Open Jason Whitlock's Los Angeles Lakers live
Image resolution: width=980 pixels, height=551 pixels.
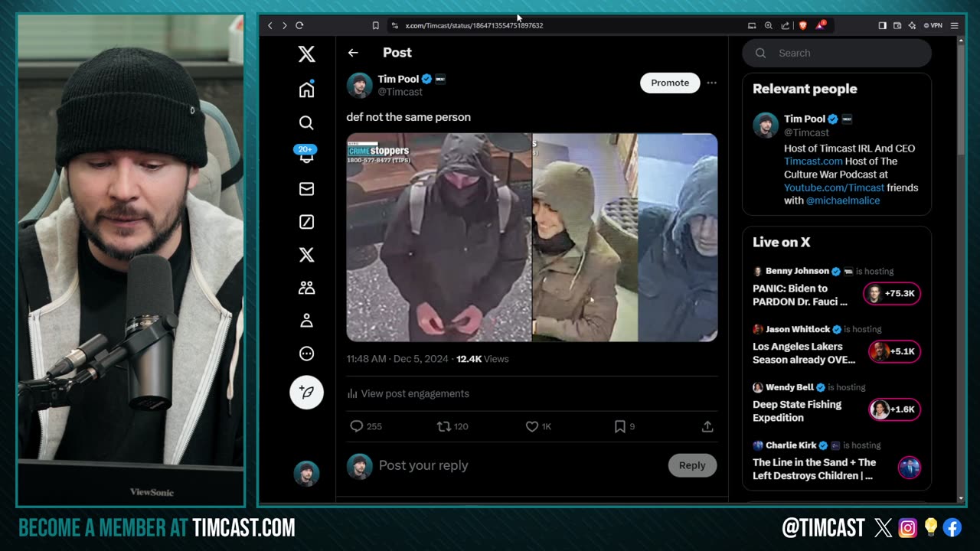[x=804, y=353]
